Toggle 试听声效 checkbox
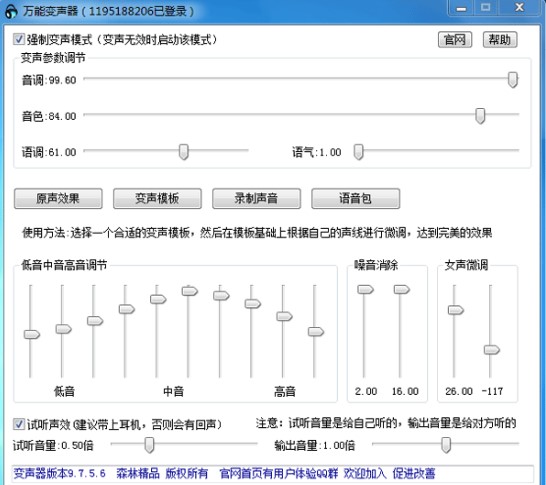The height and width of the screenshot is (485, 546). 18,424
